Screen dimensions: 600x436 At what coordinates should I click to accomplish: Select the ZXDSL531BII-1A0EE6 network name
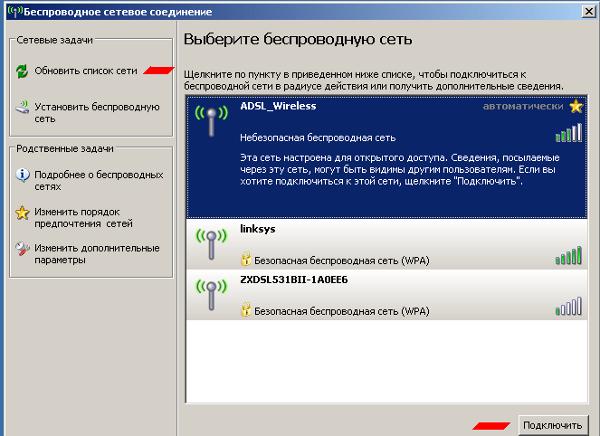click(x=294, y=280)
